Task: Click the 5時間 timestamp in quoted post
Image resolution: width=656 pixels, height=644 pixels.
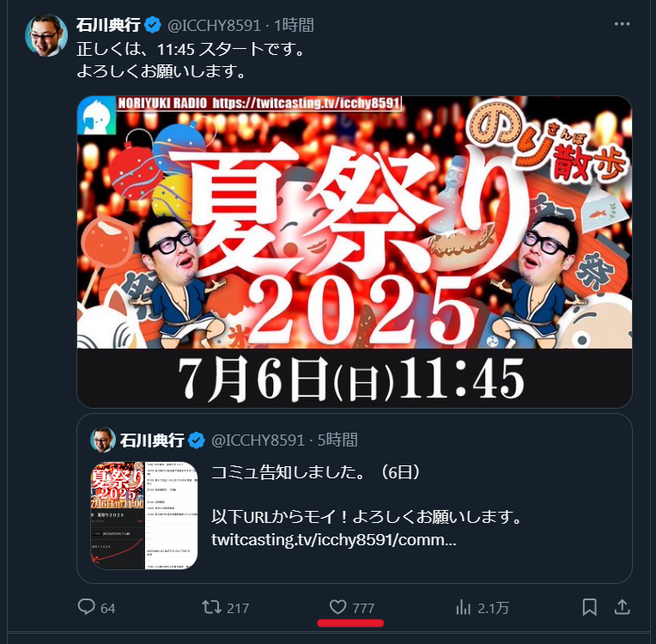Action: [337, 440]
